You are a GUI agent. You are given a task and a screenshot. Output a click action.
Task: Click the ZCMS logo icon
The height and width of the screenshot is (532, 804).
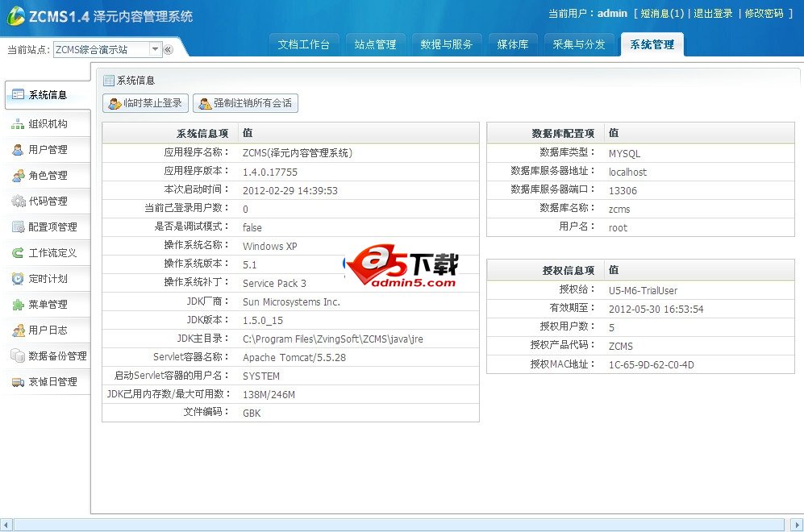[15, 16]
